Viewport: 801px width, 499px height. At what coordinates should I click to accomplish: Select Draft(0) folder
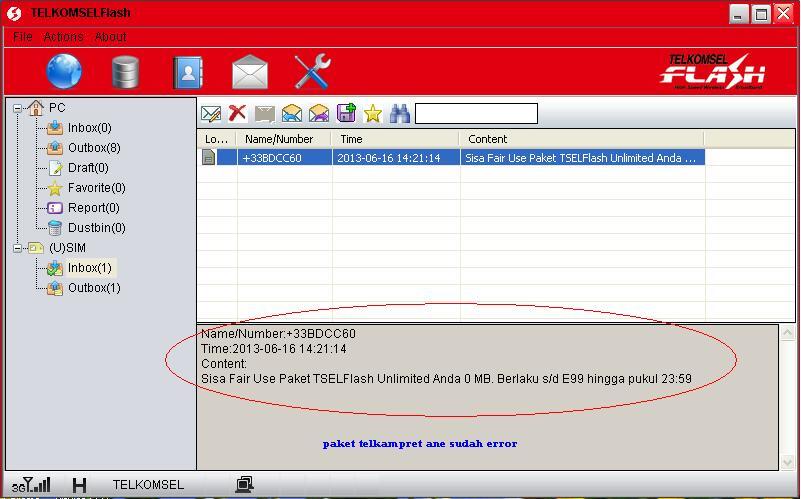click(x=88, y=168)
